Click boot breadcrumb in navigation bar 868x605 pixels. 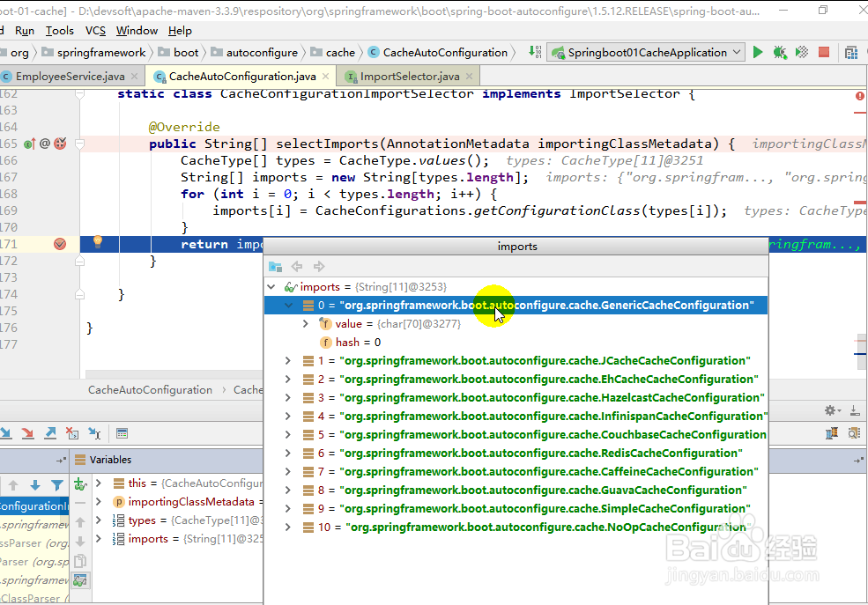point(186,53)
